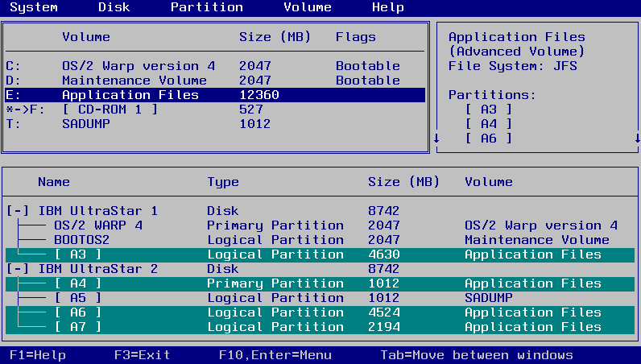641x364 pixels.
Task: Select volume D: Maintenance Volume
Action: coord(215,81)
